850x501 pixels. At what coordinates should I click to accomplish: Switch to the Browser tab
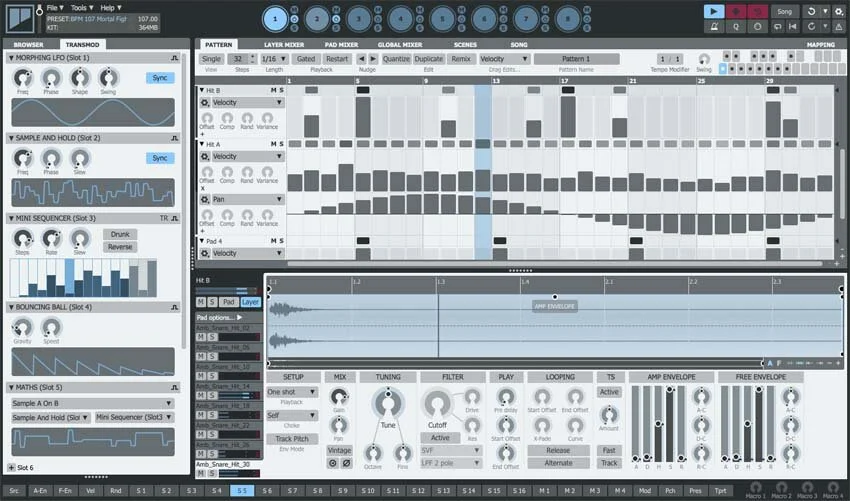29,44
